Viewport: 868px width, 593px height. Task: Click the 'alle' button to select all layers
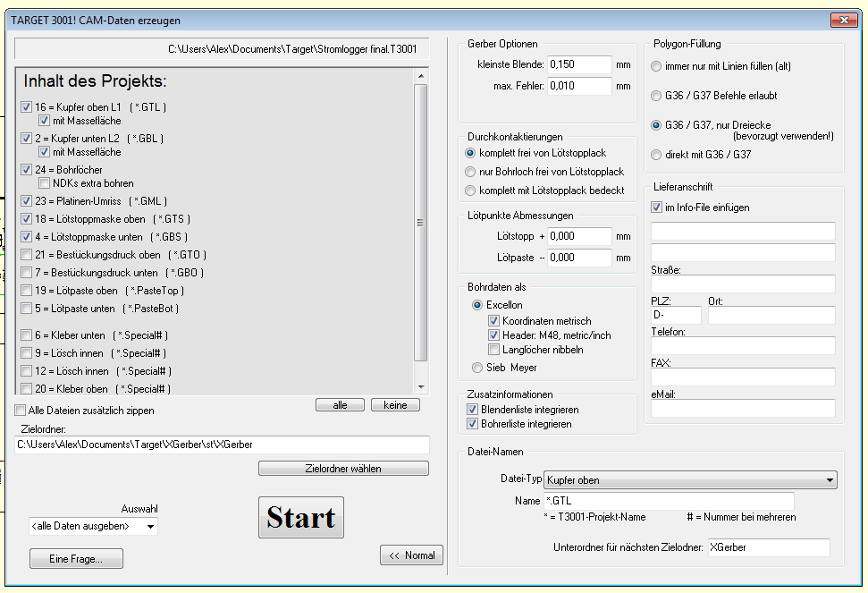pos(340,405)
